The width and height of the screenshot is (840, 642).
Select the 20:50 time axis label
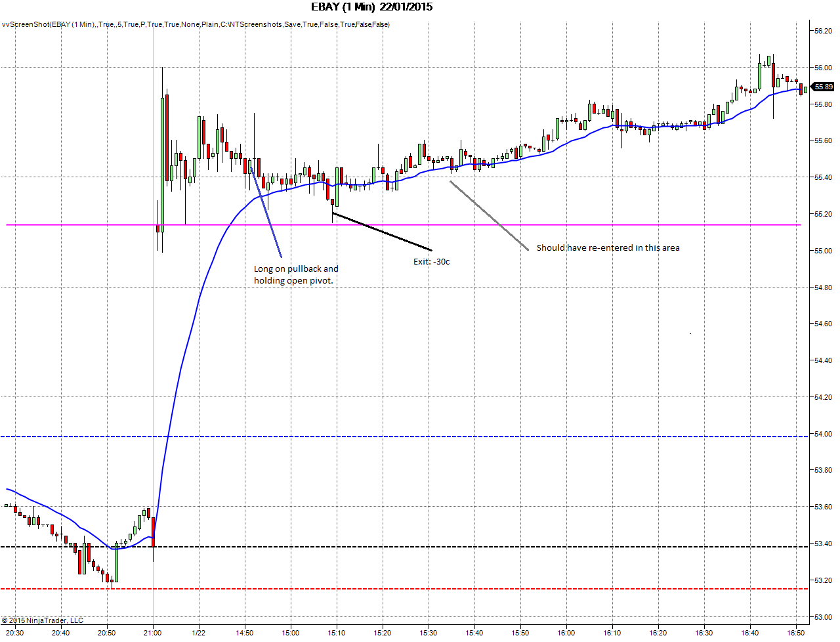click(x=106, y=633)
